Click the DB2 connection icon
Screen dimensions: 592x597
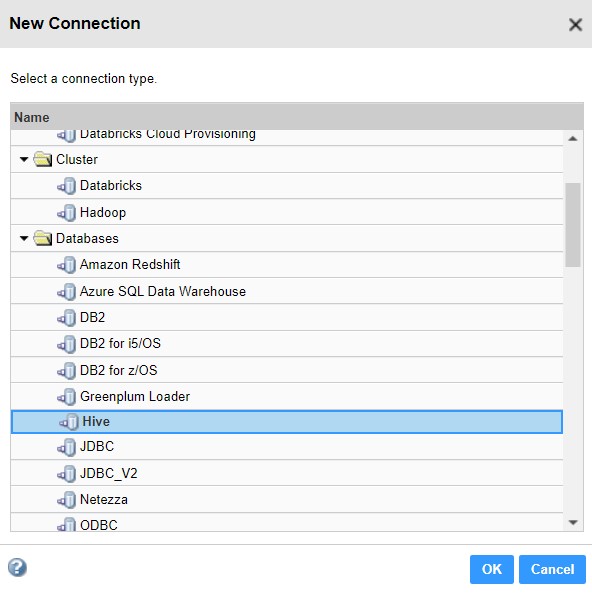[67, 318]
